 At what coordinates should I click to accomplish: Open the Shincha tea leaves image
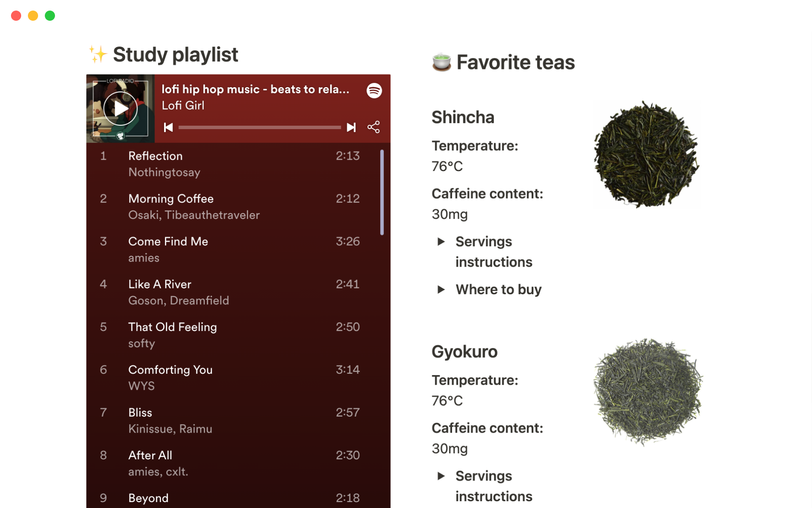coord(646,155)
